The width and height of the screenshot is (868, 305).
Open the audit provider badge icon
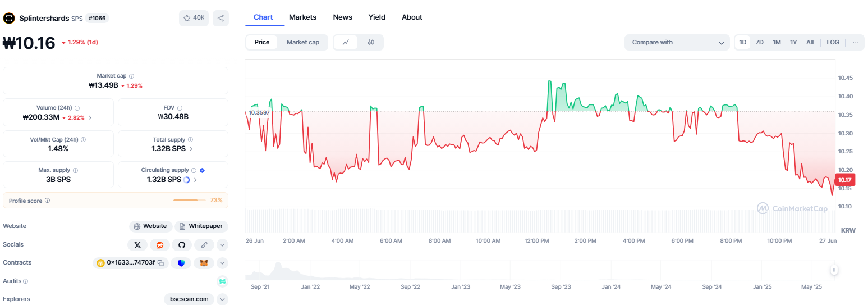coord(222,281)
